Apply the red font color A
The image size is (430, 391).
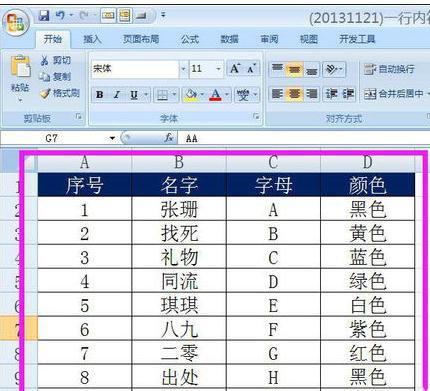coord(216,95)
